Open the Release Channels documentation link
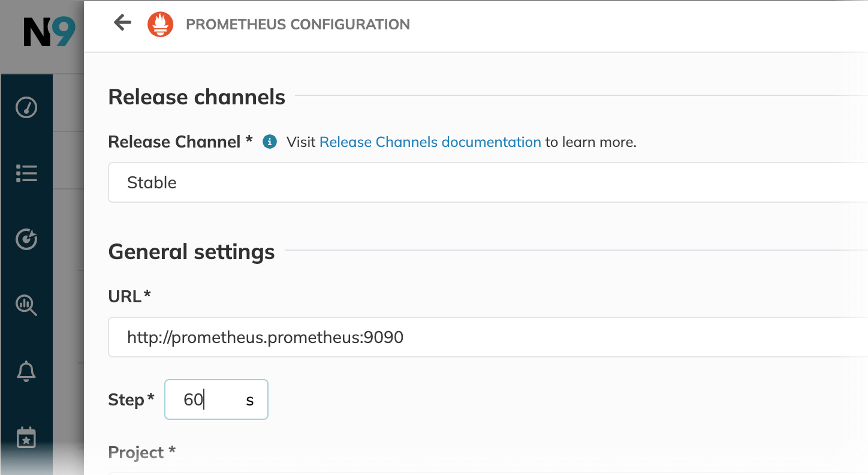Image resolution: width=868 pixels, height=475 pixels. (430, 142)
